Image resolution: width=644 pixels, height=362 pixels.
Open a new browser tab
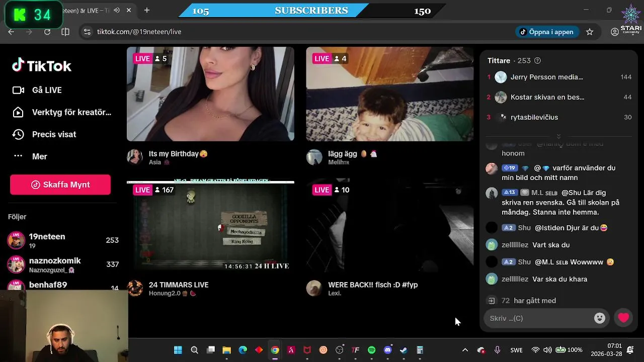pos(147,10)
